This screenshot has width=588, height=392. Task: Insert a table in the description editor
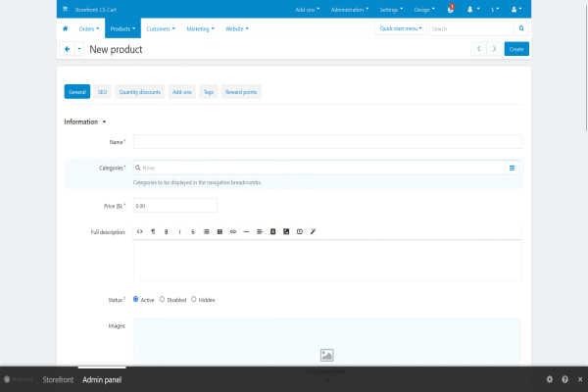pos(220,232)
